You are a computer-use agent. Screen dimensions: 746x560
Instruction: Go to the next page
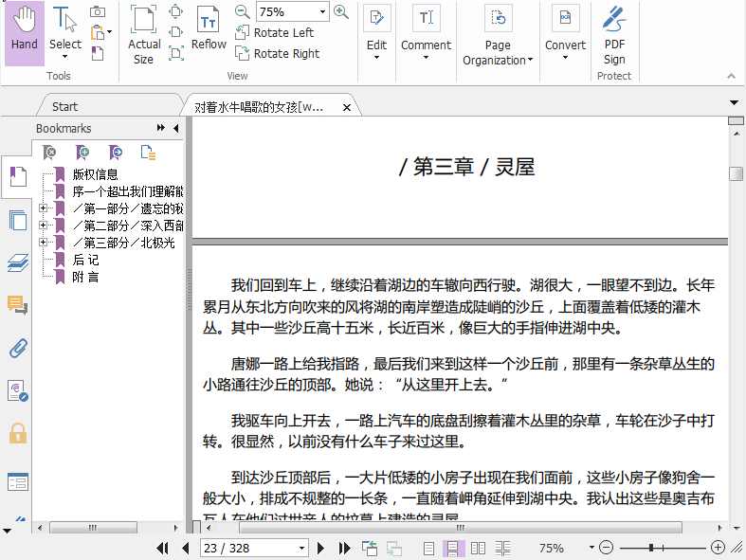click(x=321, y=548)
